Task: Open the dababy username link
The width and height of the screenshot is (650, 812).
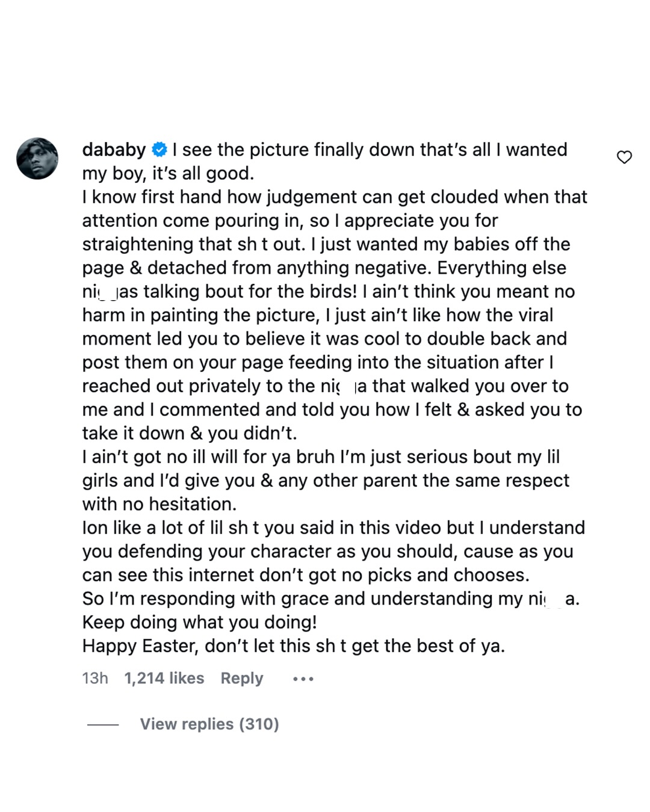Action: tap(114, 149)
